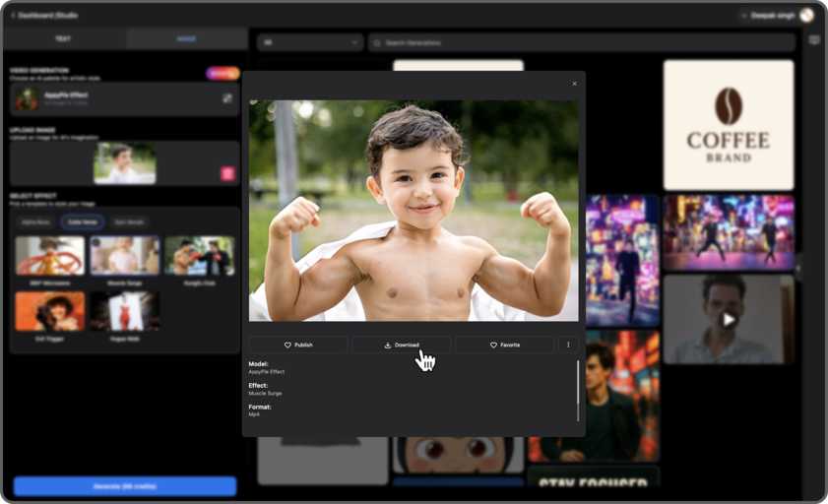Image resolution: width=828 pixels, height=504 pixels.
Task: Choose the Evil Trigger effect thumbnail
Action: coord(49,311)
